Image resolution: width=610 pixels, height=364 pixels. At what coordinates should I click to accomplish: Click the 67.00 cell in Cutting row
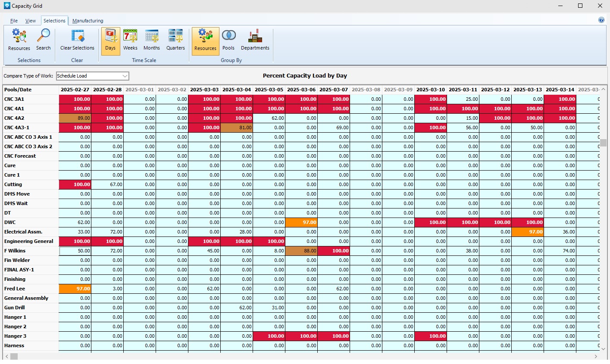click(107, 184)
